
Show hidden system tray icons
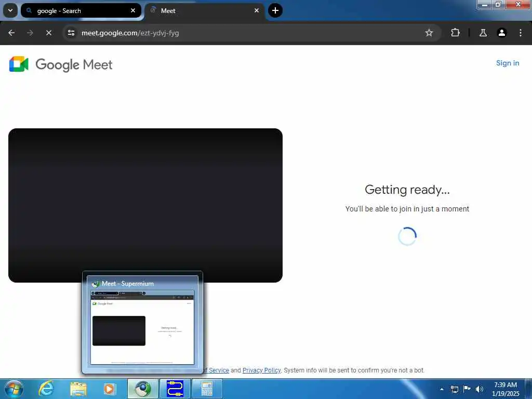pos(442,389)
